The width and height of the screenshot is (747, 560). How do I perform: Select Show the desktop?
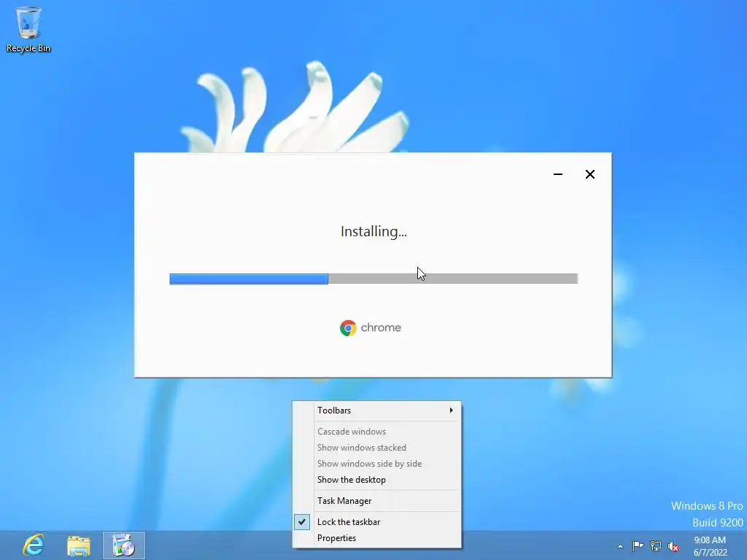point(377,480)
